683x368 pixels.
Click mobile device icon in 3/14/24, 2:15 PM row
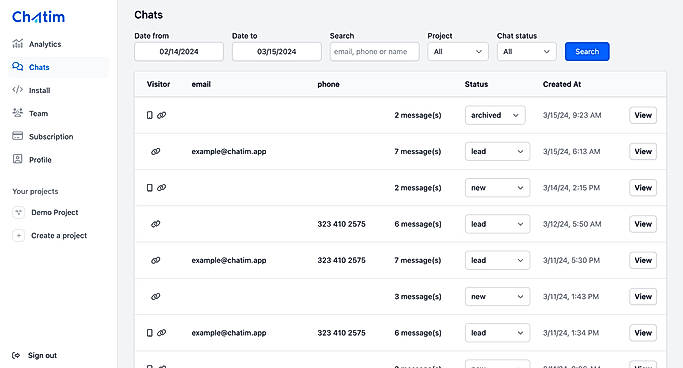point(149,188)
